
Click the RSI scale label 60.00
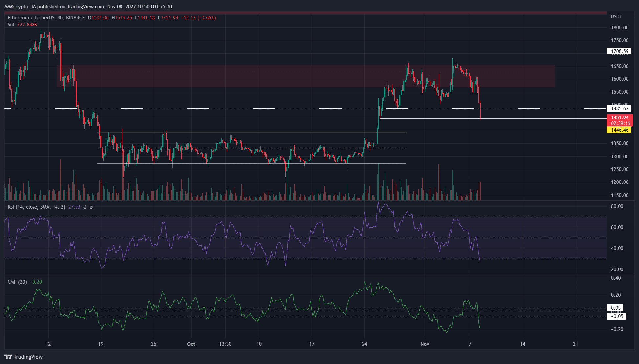coord(617,227)
